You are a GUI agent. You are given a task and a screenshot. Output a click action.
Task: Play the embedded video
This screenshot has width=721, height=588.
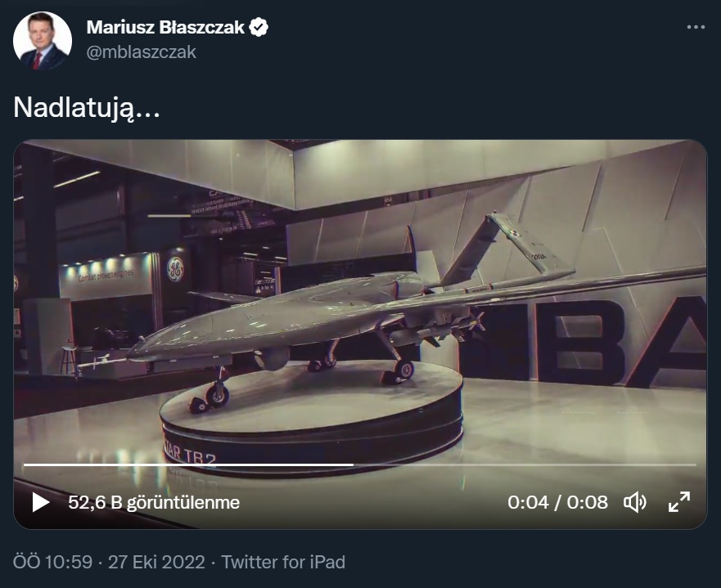(x=40, y=502)
